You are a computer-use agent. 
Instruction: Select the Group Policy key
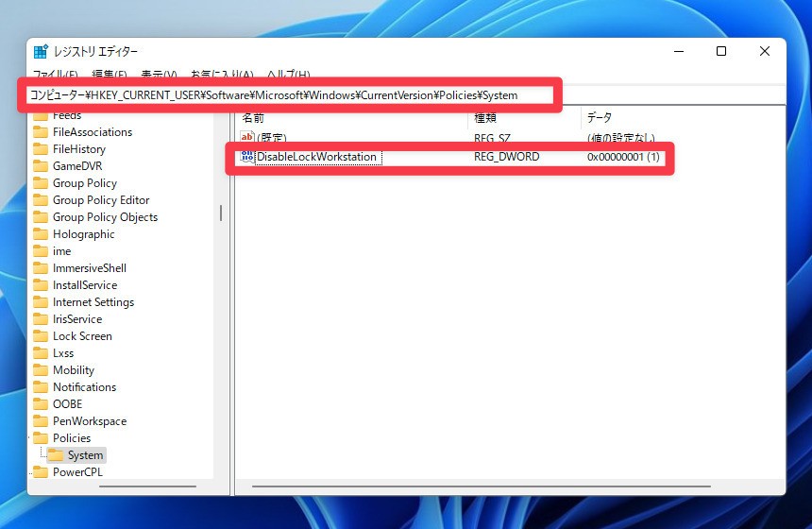coord(85,183)
